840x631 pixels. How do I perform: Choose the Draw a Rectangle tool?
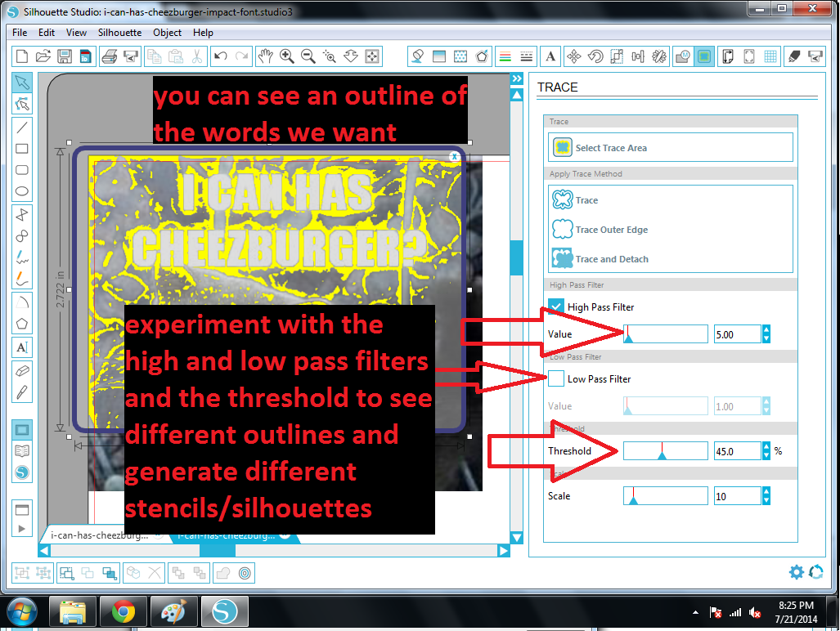point(22,149)
